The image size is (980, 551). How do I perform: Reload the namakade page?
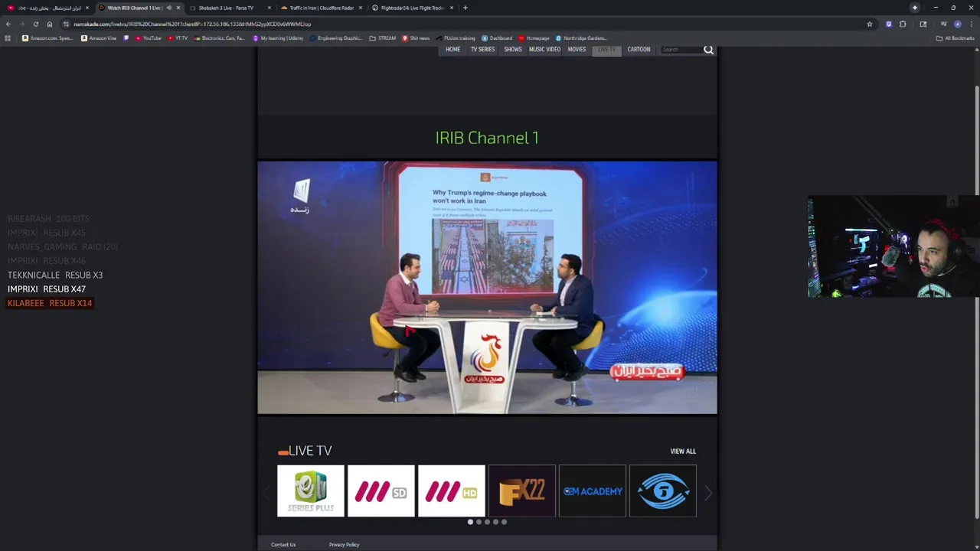[x=35, y=24]
